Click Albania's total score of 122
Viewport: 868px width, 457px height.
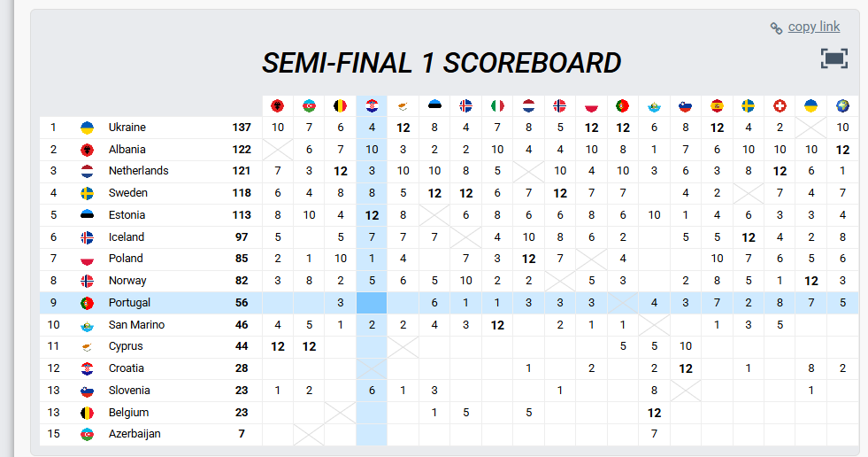coord(242,150)
